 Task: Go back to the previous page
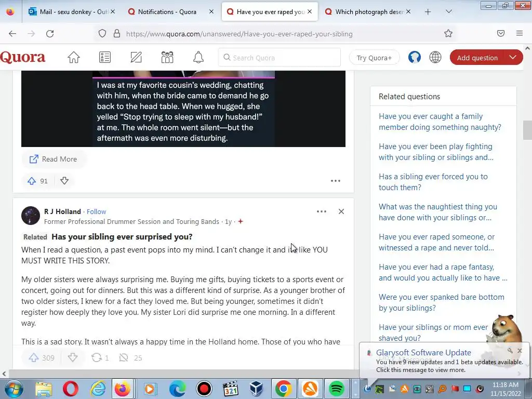tap(12, 34)
